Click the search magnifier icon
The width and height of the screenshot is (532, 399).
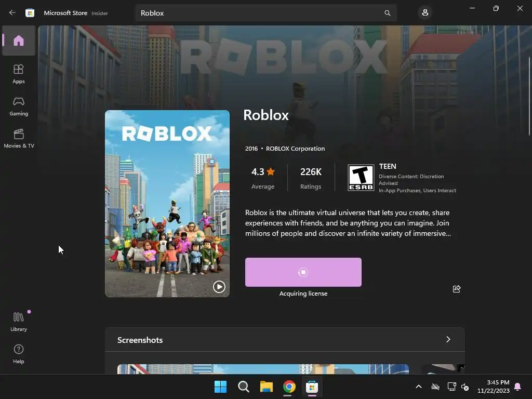(x=387, y=13)
